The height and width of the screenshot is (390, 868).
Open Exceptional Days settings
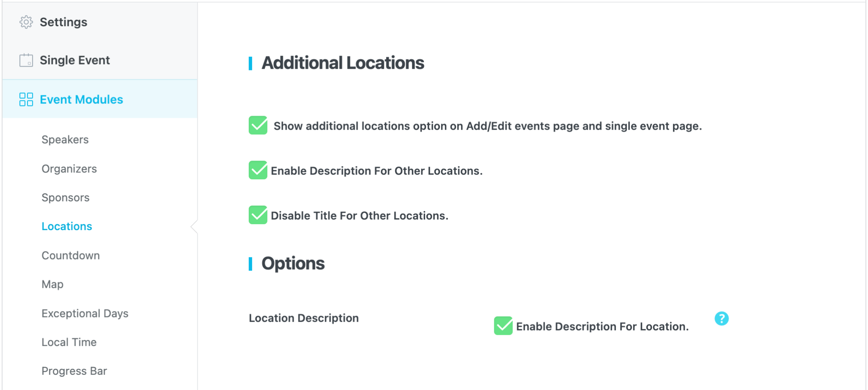coord(85,313)
